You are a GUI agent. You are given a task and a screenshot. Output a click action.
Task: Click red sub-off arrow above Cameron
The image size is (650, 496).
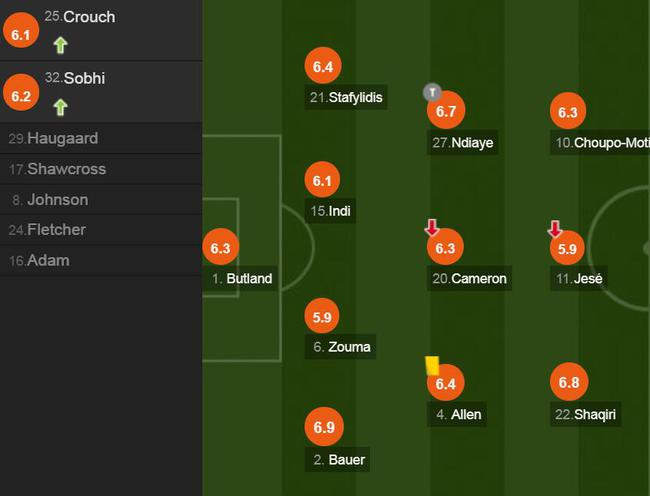pyautogui.click(x=432, y=228)
